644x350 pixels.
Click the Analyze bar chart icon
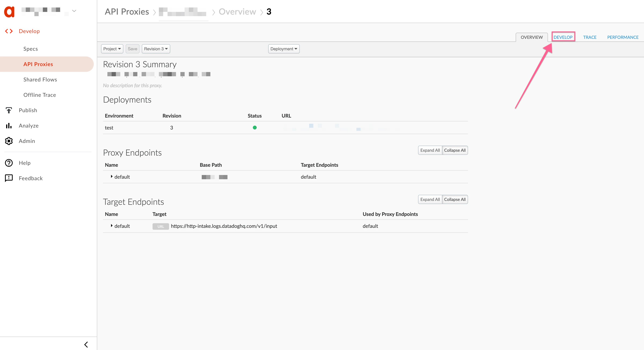point(9,125)
